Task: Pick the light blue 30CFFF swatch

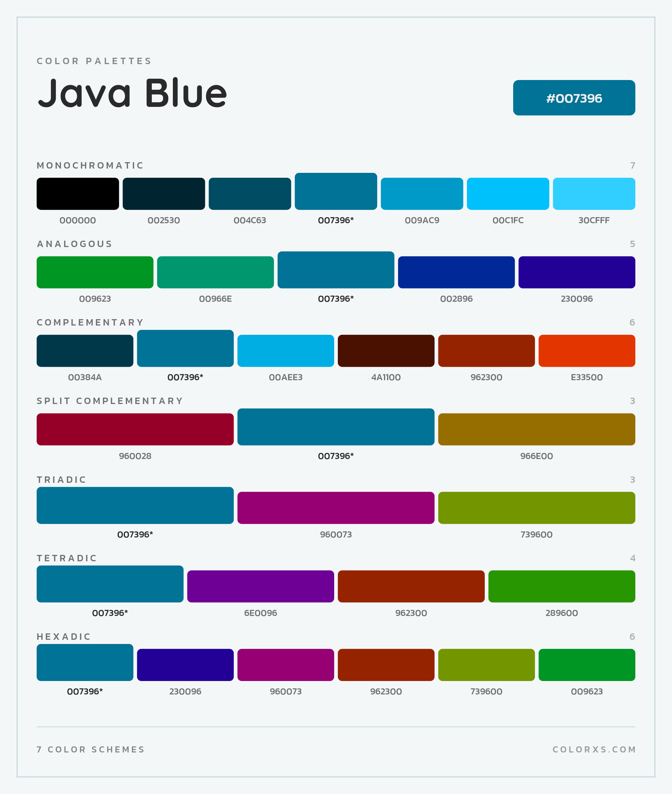Action: (594, 193)
